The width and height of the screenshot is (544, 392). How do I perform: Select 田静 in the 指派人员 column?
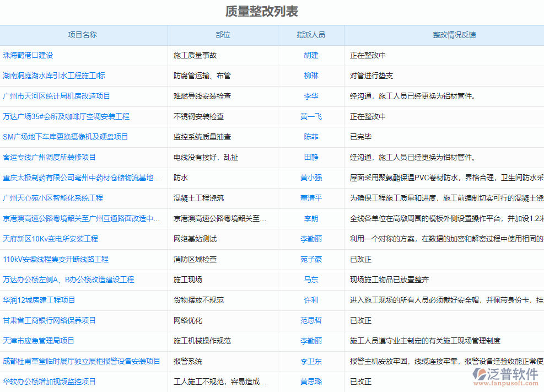pyautogui.click(x=310, y=157)
